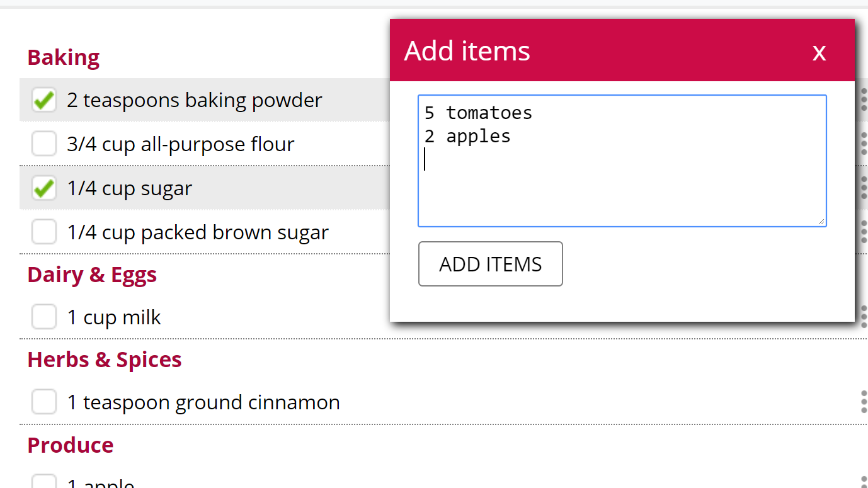Screen dimensions: 868x488
Task: Grab the textarea resize handle corner
Action: [x=821, y=222]
